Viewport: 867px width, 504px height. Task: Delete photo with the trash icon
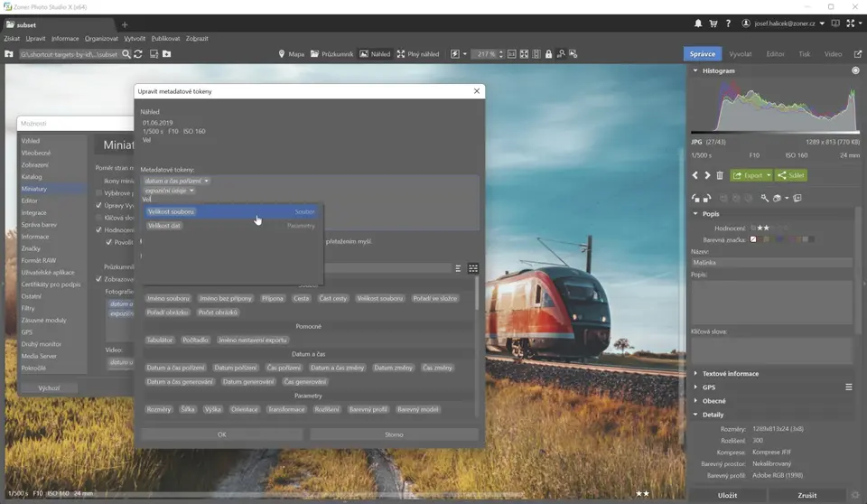(720, 175)
